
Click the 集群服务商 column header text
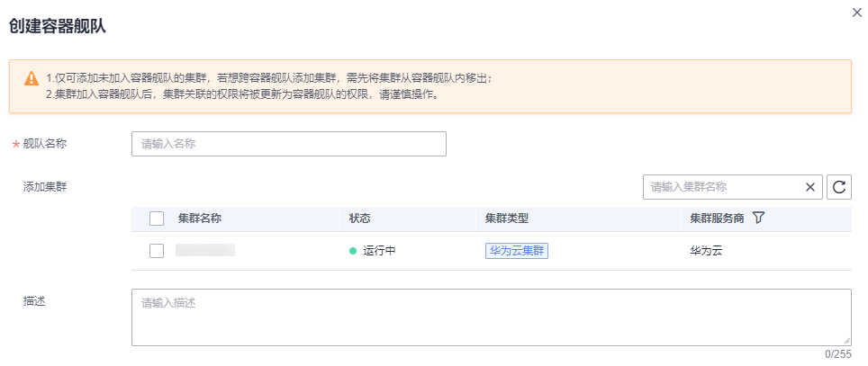pyautogui.click(x=717, y=218)
